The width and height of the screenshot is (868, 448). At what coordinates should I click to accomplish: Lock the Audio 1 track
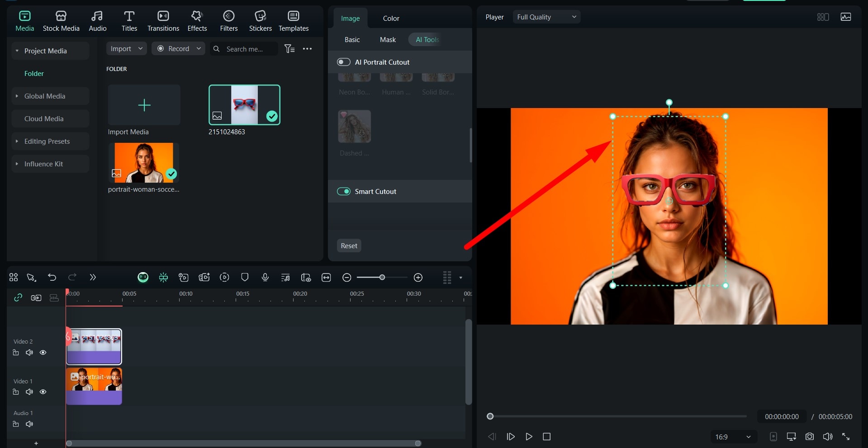pyautogui.click(x=16, y=424)
